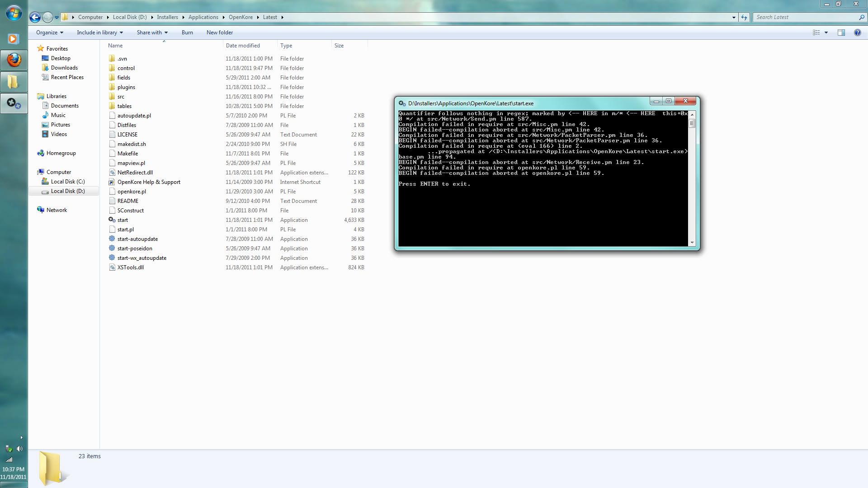This screenshot has width=868, height=488.
Task: Go forward using the Forward arrow
Action: pyautogui.click(x=47, y=17)
